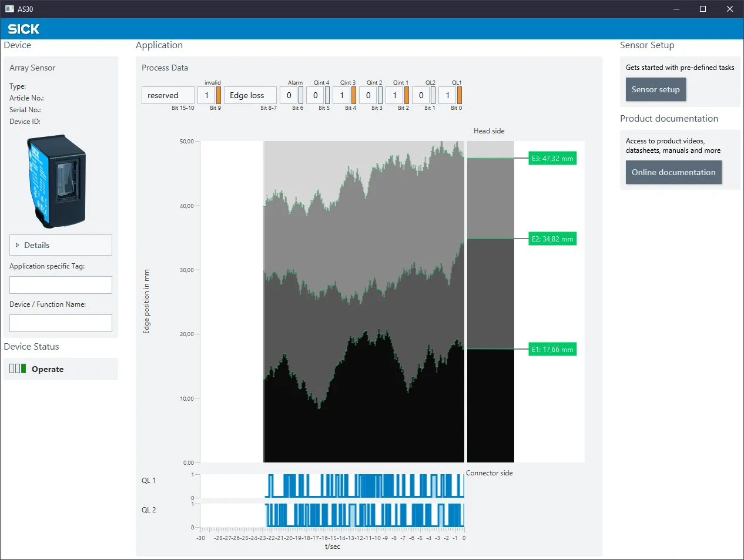744x560 pixels.
Task: Click the orange invalid Bit 9 indicator
Action: coord(219,95)
